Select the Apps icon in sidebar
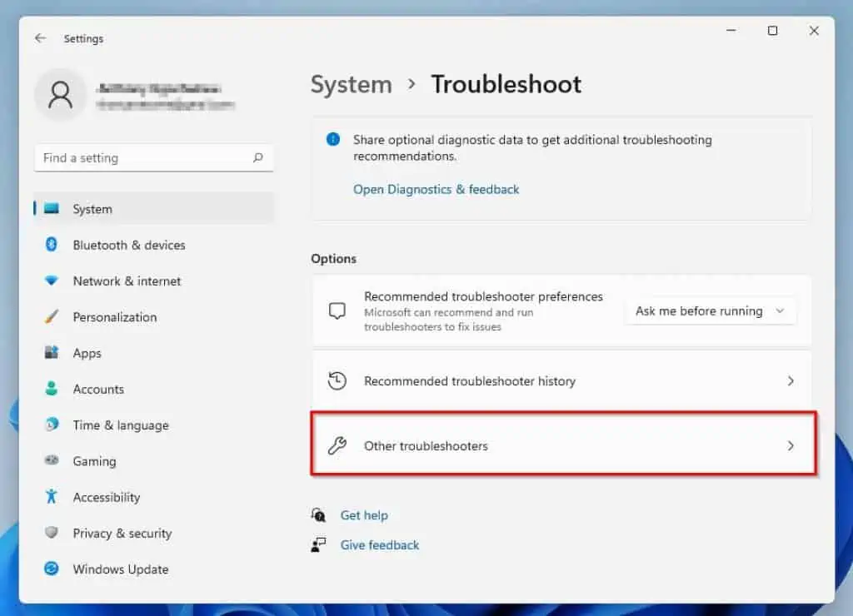This screenshot has height=616, width=853. tap(52, 353)
